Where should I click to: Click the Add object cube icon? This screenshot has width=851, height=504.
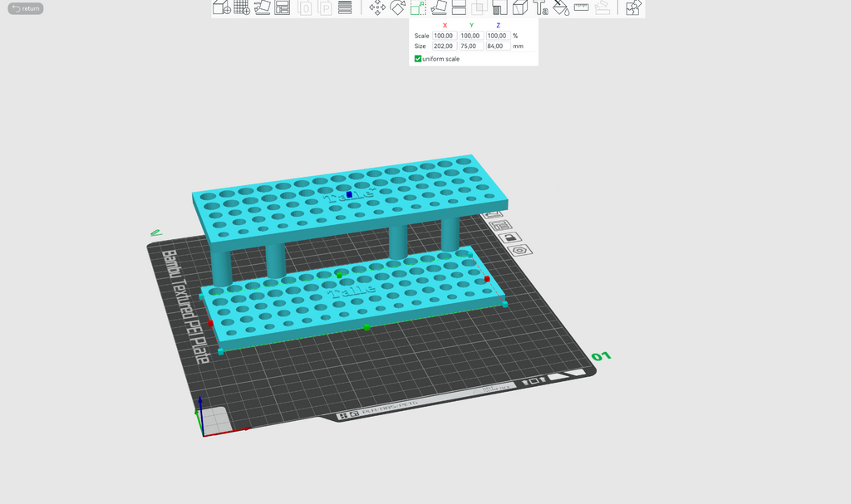click(221, 7)
